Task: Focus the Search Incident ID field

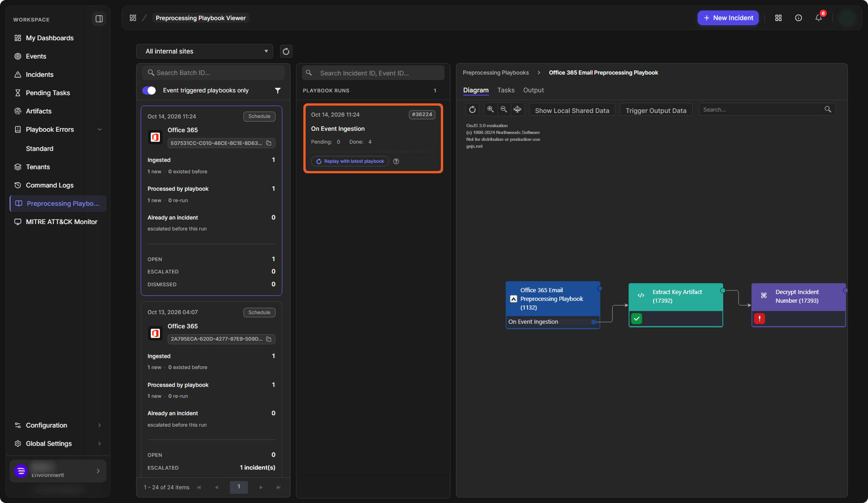Action: (x=373, y=73)
